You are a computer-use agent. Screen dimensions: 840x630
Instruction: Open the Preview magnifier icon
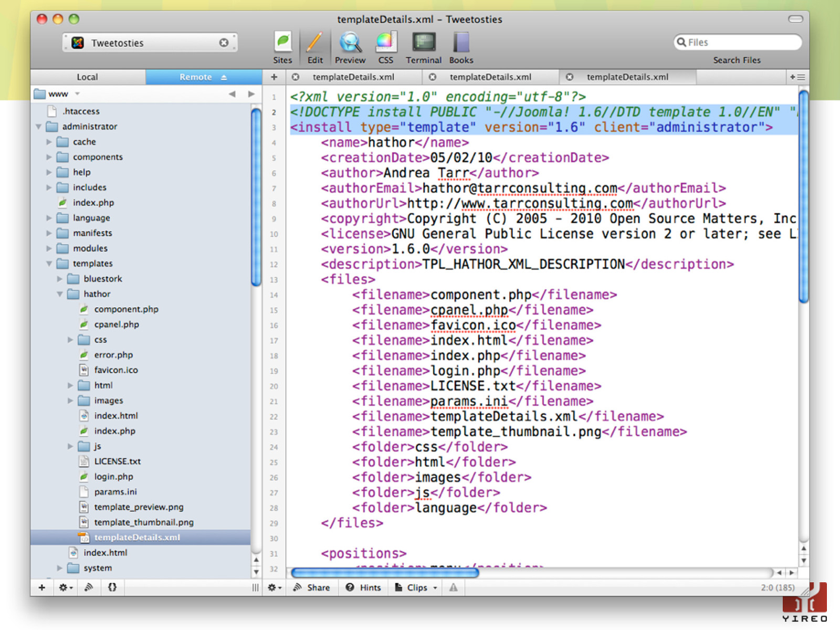[x=350, y=48]
